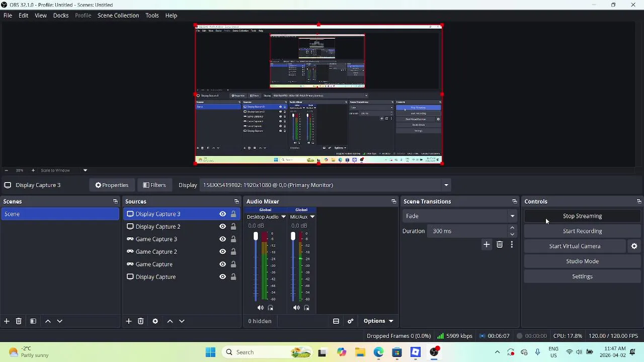Toggle visibility of Display Capture source
Viewport: 644px width, 362px height.
click(222, 277)
